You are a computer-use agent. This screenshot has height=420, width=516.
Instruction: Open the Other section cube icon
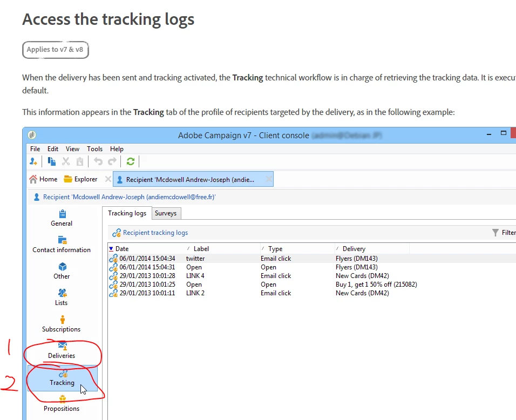[63, 266]
